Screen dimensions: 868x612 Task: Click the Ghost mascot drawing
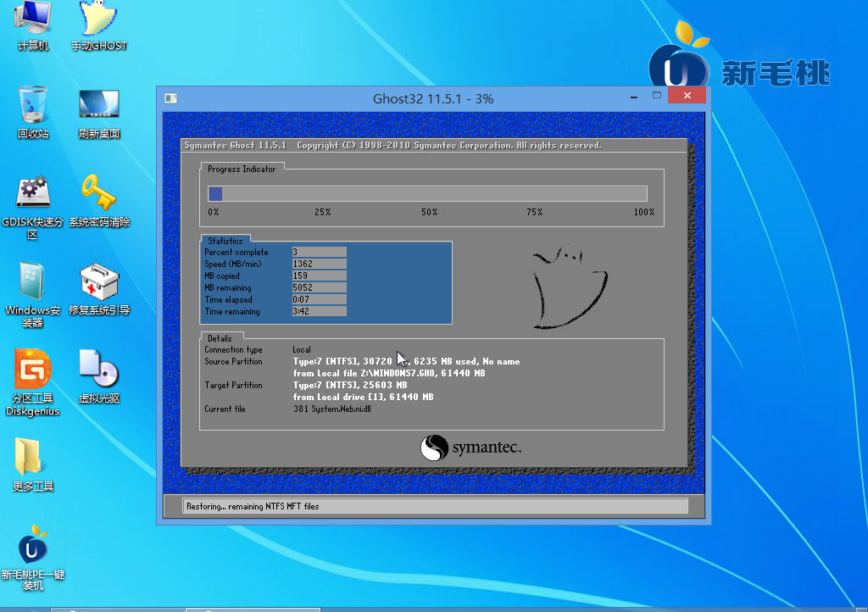(568, 288)
